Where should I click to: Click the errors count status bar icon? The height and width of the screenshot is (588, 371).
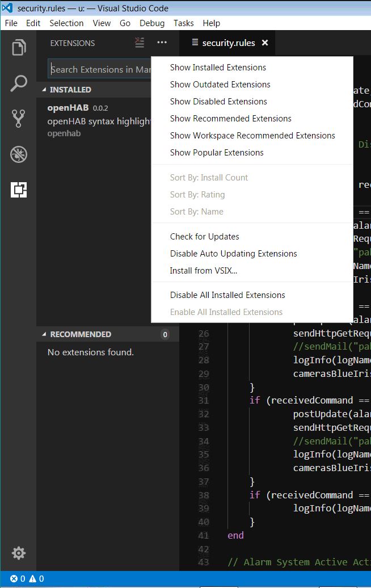point(18,579)
